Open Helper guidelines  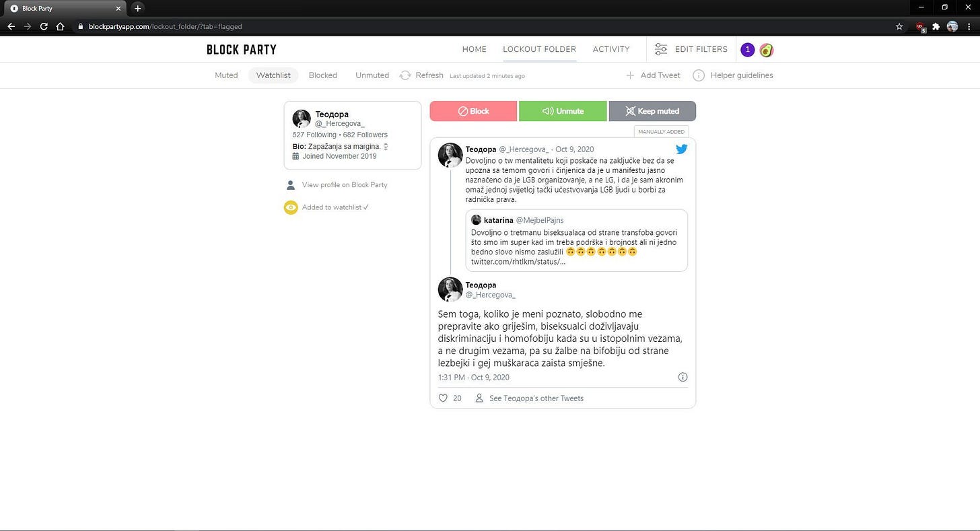733,75
